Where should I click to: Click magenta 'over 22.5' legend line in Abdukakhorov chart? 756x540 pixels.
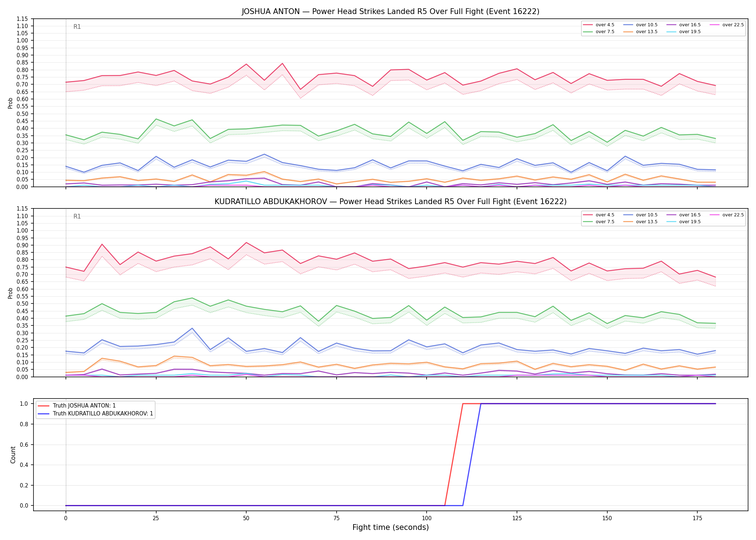coord(715,215)
